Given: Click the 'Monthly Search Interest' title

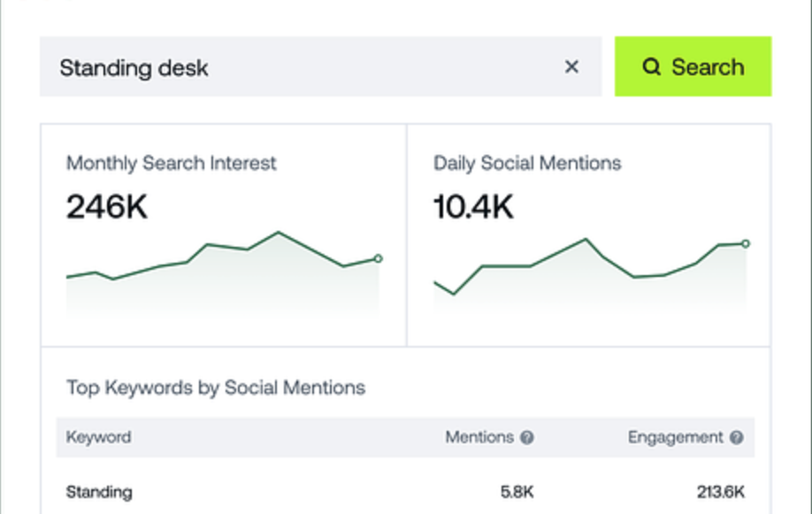Looking at the screenshot, I should tap(171, 163).
